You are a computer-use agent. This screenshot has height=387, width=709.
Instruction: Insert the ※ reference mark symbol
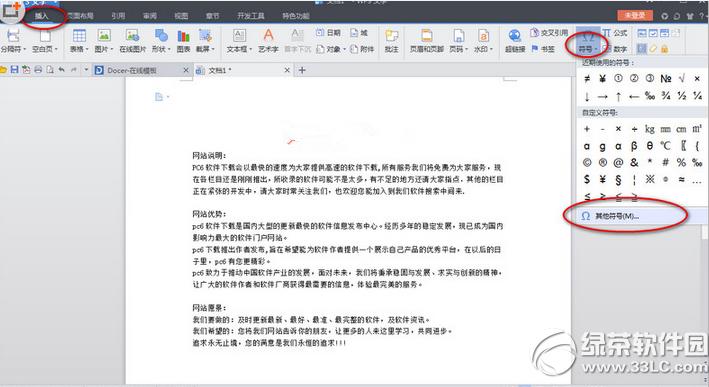coord(650,179)
